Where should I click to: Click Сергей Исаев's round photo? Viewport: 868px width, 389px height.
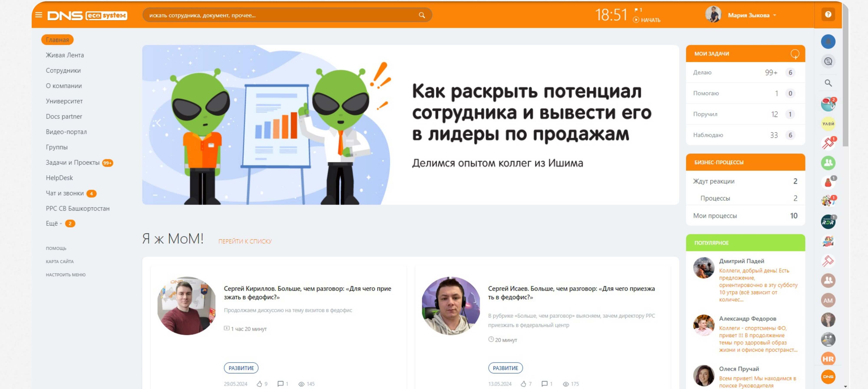(450, 306)
